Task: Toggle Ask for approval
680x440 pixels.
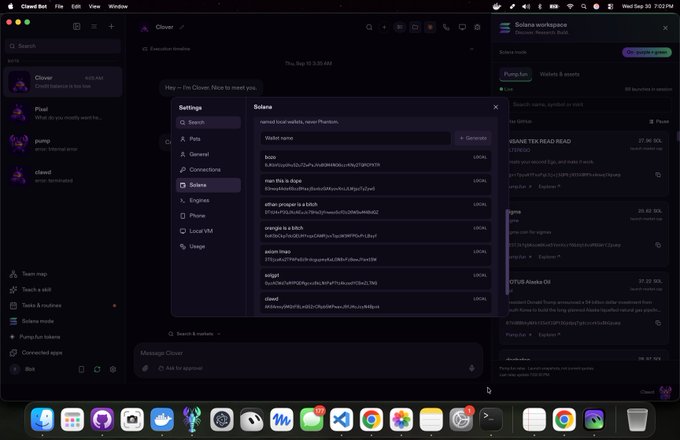Action: (x=180, y=368)
